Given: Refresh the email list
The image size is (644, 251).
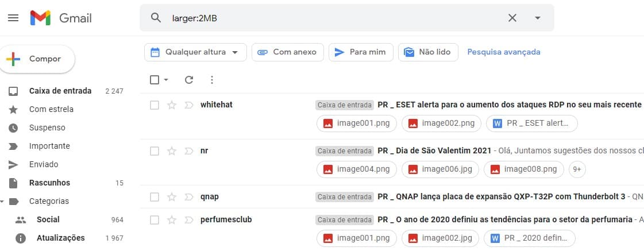Looking at the screenshot, I should (189, 80).
